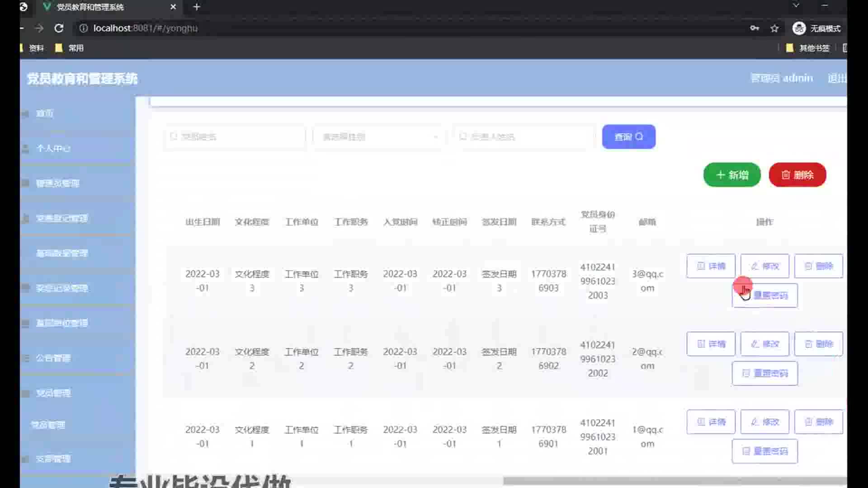Click the 工作单位2 cell

tap(302, 359)
